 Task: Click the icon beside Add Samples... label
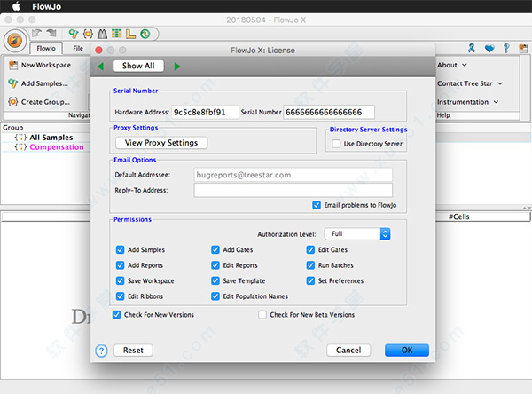(x=13, y=83)
